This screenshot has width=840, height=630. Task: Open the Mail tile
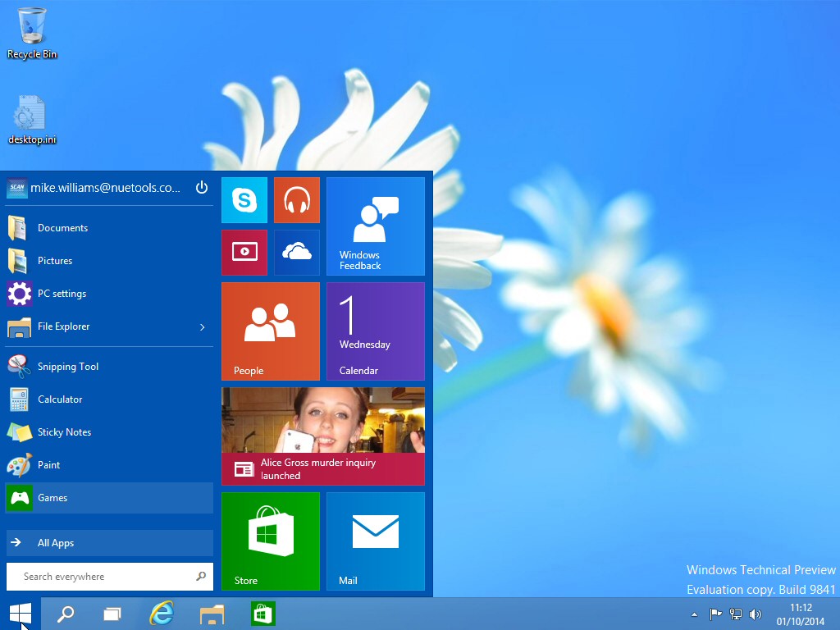(x=375, y=541)
